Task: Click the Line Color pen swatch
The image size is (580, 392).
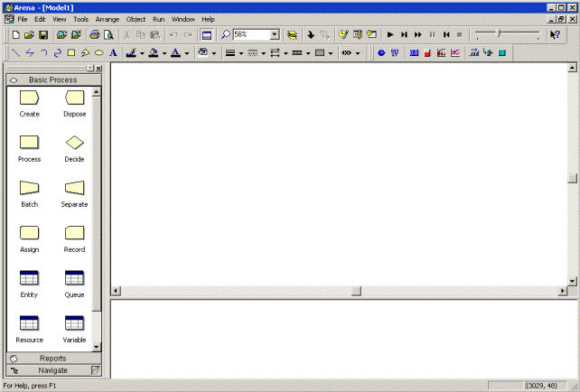Action: pyautogui.click(x=131, y=53)
